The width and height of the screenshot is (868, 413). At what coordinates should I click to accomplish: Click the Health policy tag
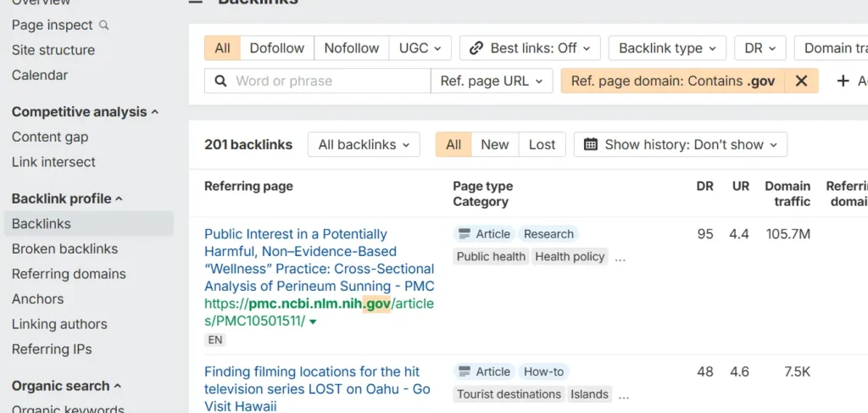click(x=570, y=257)
